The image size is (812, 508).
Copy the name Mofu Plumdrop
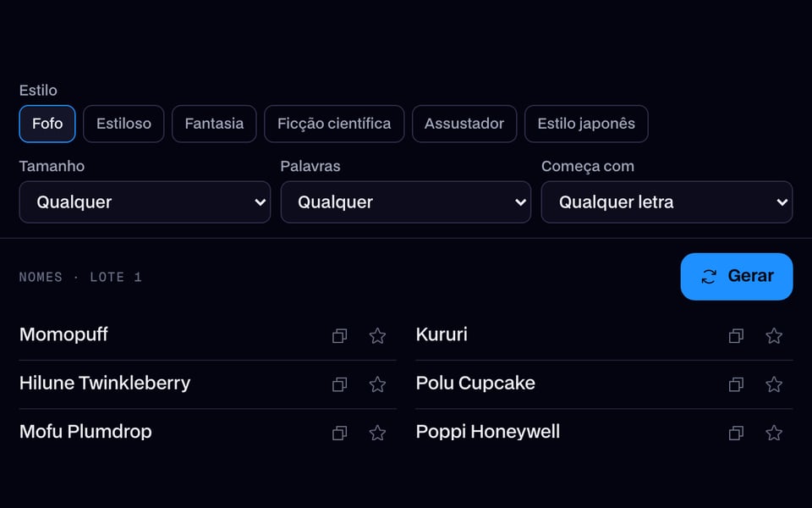pyautogui.click(x=340, y=433)
